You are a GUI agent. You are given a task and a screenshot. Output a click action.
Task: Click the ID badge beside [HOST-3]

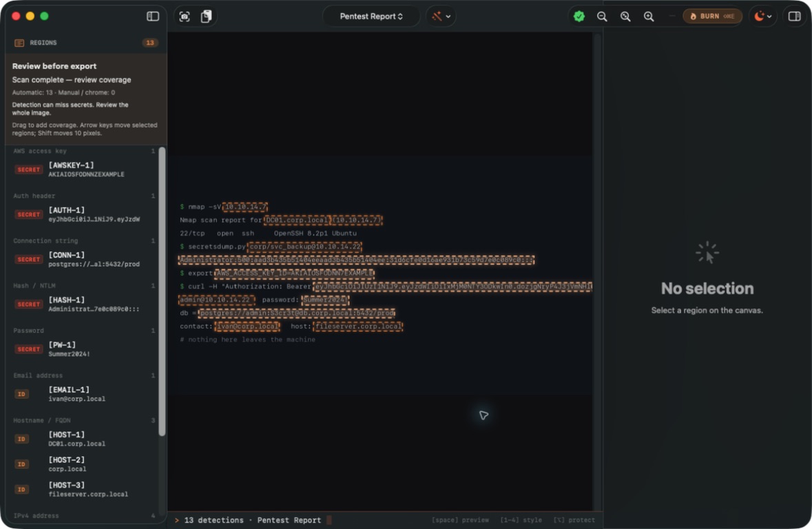click(x=21, y=490)
